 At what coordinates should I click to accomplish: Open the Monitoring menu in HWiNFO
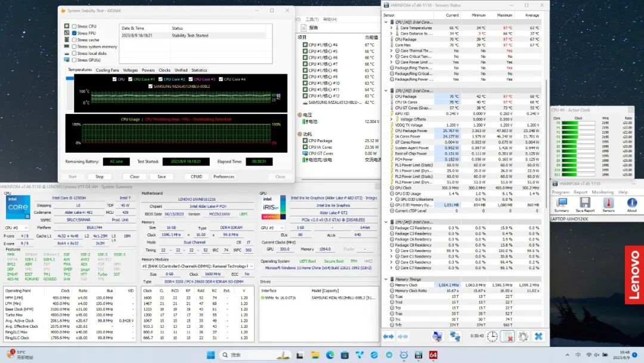coord(602,192)
